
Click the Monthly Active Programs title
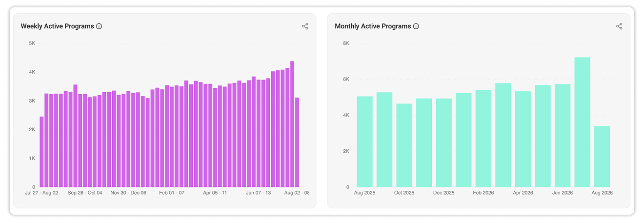click(373, 26)
